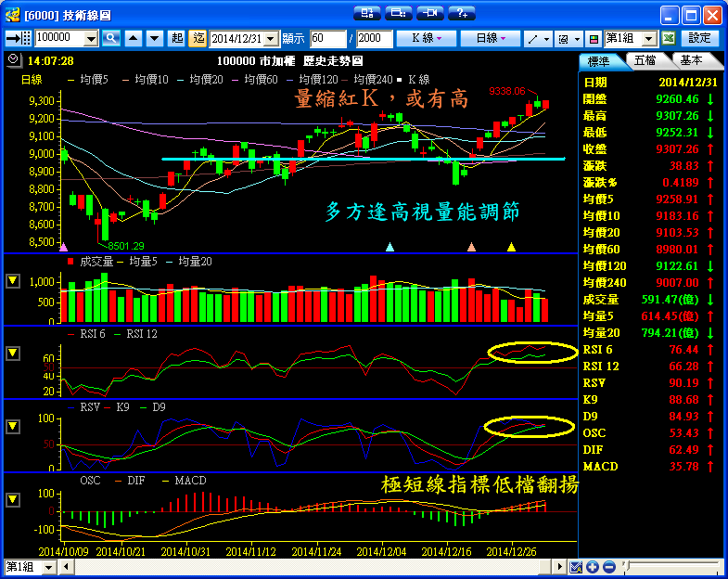Viewport: 728px width, 579px height.
Task: Click the help question mark icon in title bar
Action: coord(461,13)
